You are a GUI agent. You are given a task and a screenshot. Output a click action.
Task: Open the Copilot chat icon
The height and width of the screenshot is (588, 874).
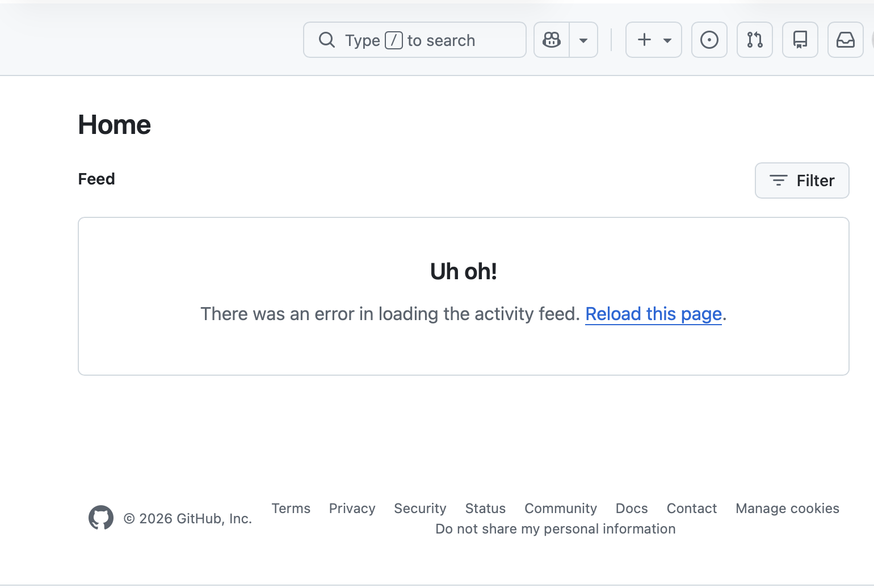(552, 40)
